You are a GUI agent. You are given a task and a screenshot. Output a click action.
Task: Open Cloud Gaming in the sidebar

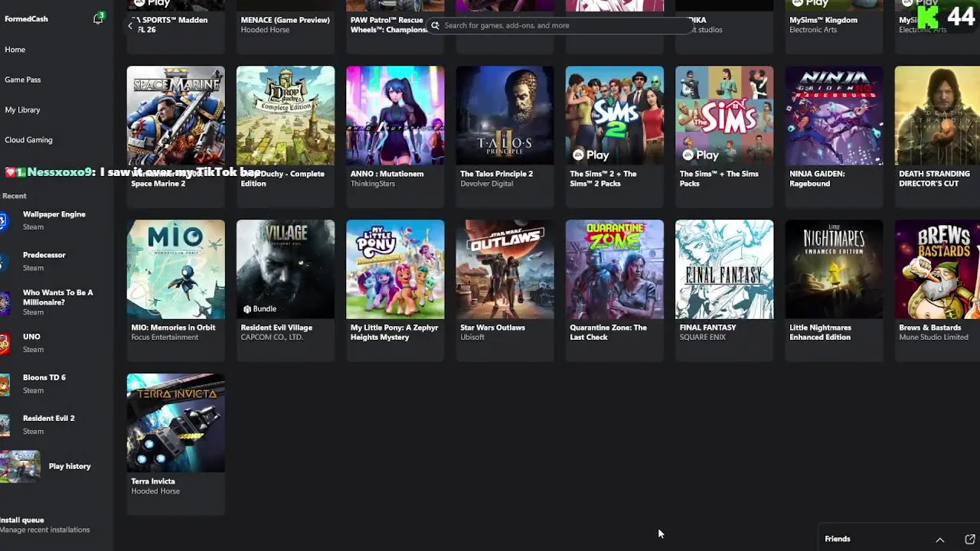pyautogui.click(x=28, y=140)
